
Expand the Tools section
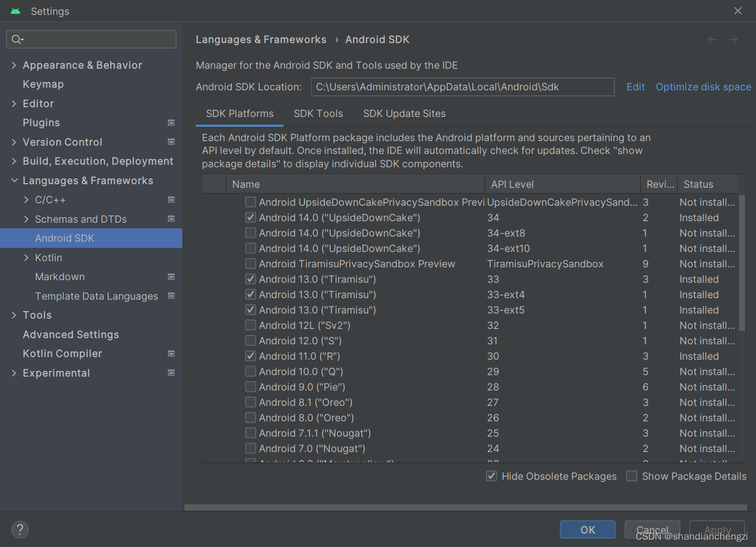pos(14,315)
